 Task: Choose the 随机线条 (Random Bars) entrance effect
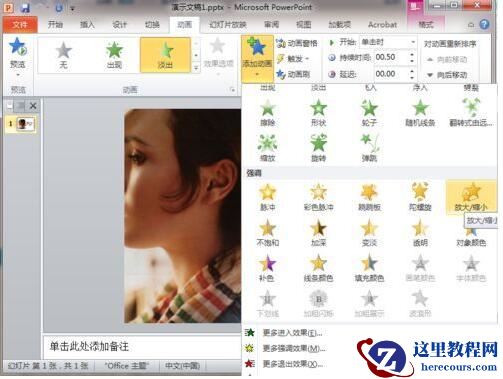point(420,113)
